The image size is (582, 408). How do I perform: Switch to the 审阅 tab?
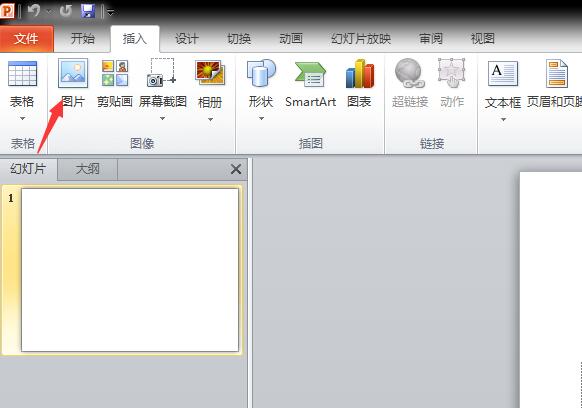[x=431, y=39]
